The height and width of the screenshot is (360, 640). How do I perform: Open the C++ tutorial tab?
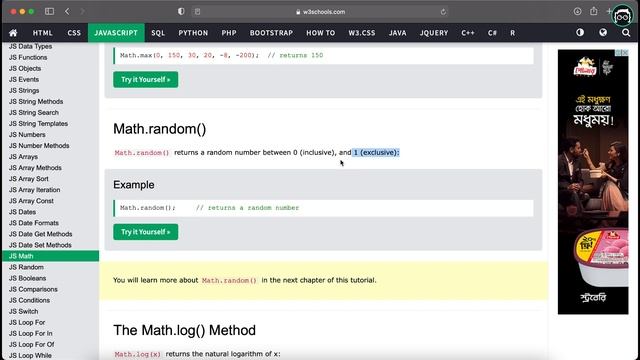(468, 33)
